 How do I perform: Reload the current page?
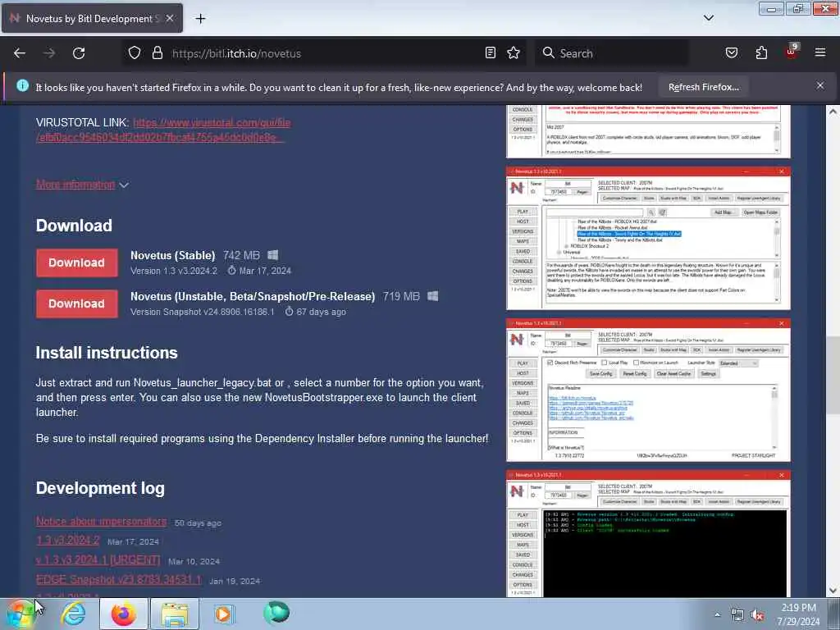pos(79,53)
